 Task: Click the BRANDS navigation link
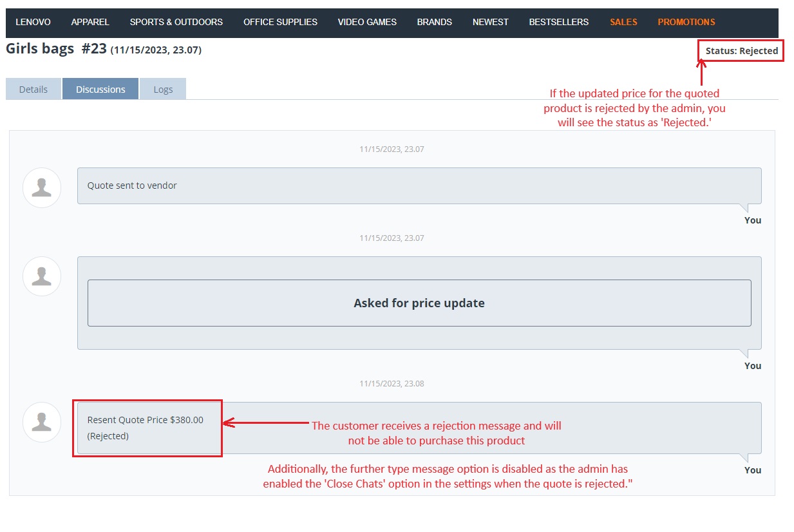point(434,22)
